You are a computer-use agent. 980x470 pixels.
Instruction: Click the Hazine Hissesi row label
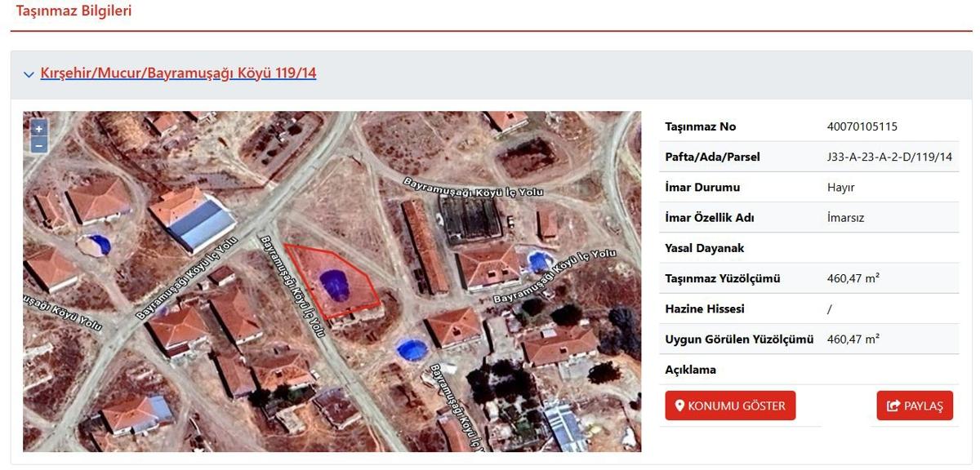(x=704, y=308)
